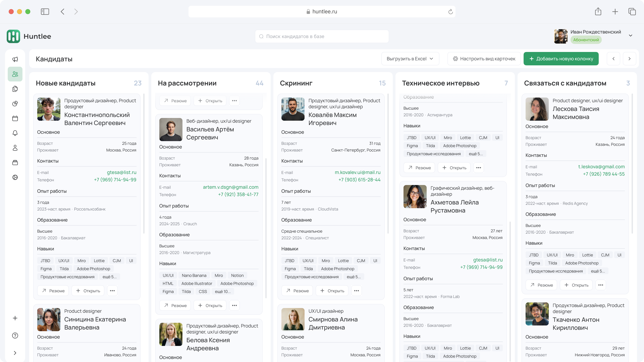Open the single person profile sidebar item

(15, 148)
